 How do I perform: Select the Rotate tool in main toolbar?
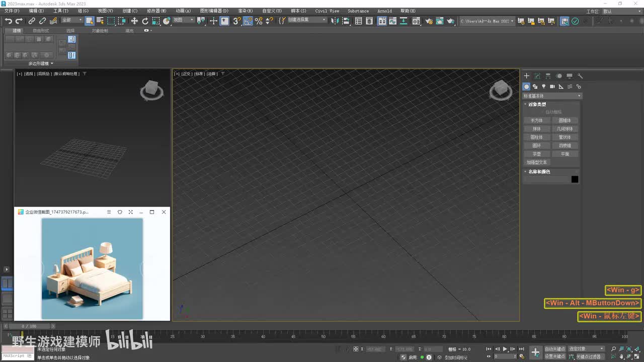145,21
